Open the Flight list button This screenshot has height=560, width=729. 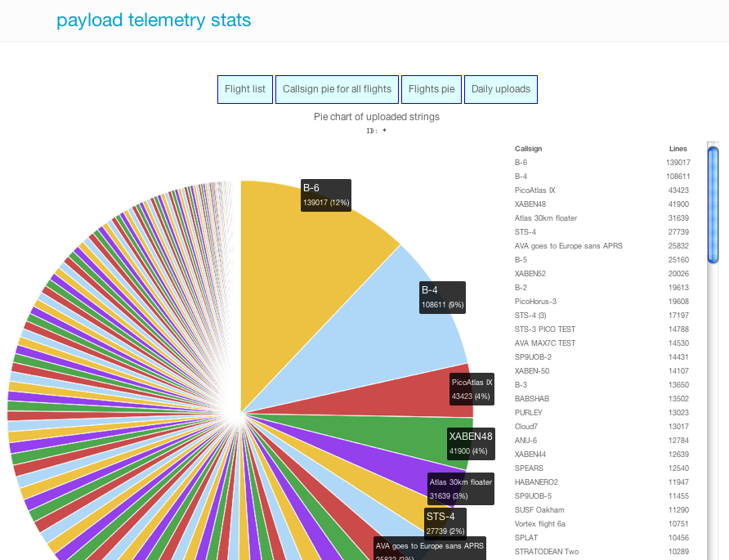coord(245,89)
